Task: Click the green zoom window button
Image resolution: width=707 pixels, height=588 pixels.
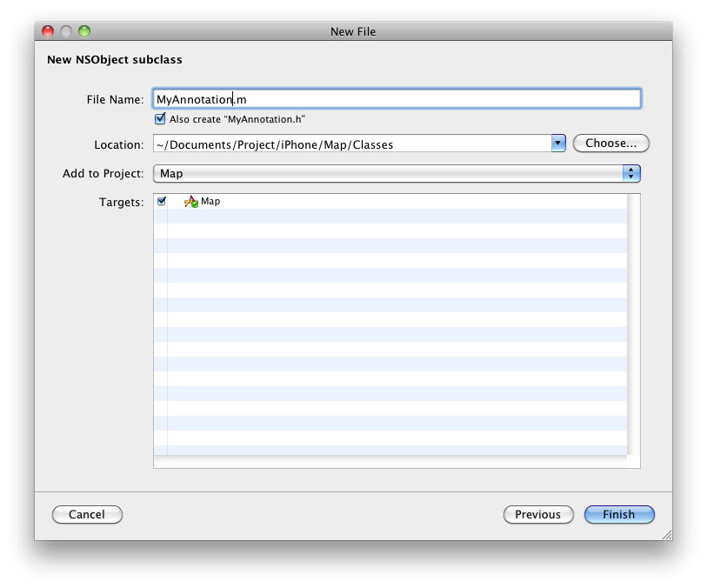Action: pos(84,31)
